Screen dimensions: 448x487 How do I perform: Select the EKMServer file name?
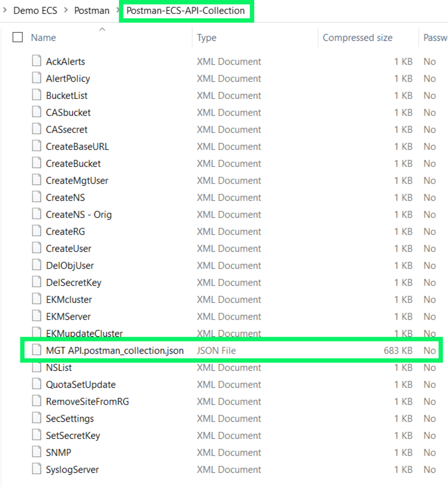click(x=68, y=316)
